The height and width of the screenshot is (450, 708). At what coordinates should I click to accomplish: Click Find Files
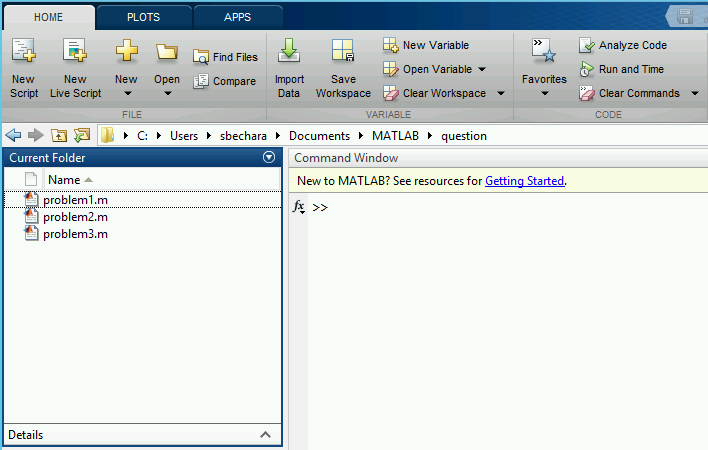pos(225,57)
